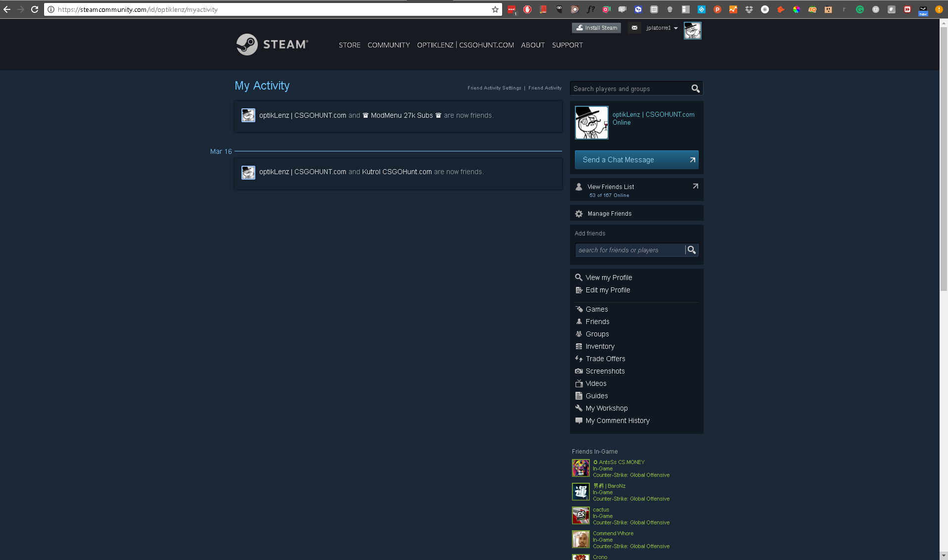Click the Games controller icon
The image size is (948, 560).
[579, 309]
